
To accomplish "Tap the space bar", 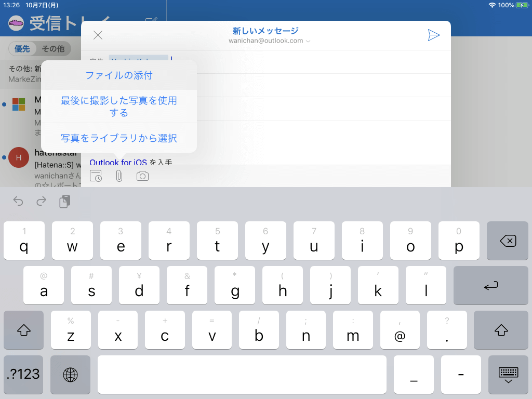I will (x=242, y=375).
